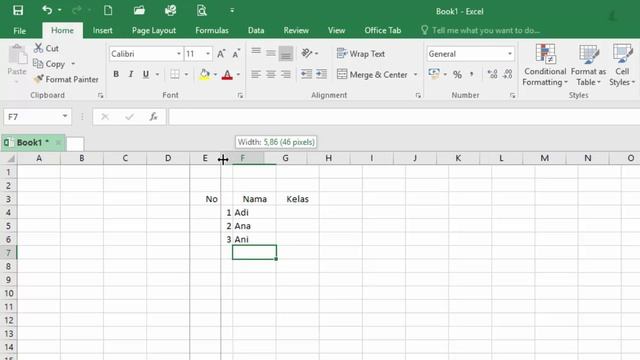Apply the yellow fill color
Viewport: 640px width, 360px height.
tap(204, 74)
